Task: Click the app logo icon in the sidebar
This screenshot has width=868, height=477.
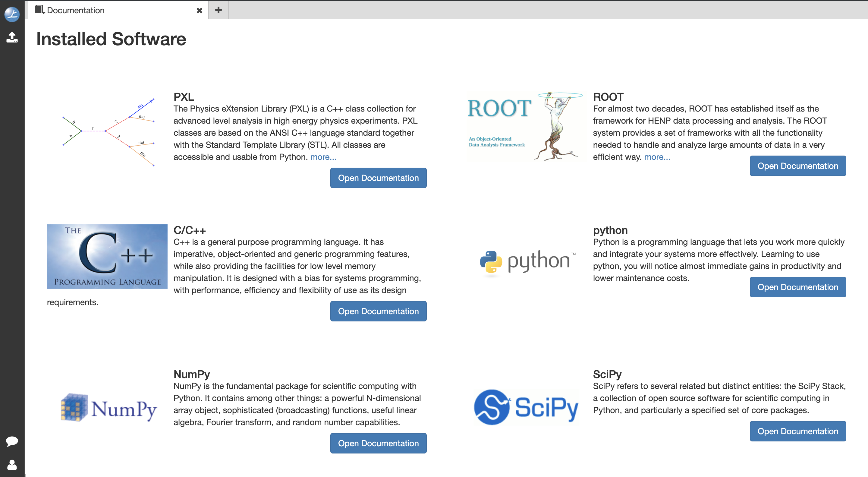Action: [12, 14]
